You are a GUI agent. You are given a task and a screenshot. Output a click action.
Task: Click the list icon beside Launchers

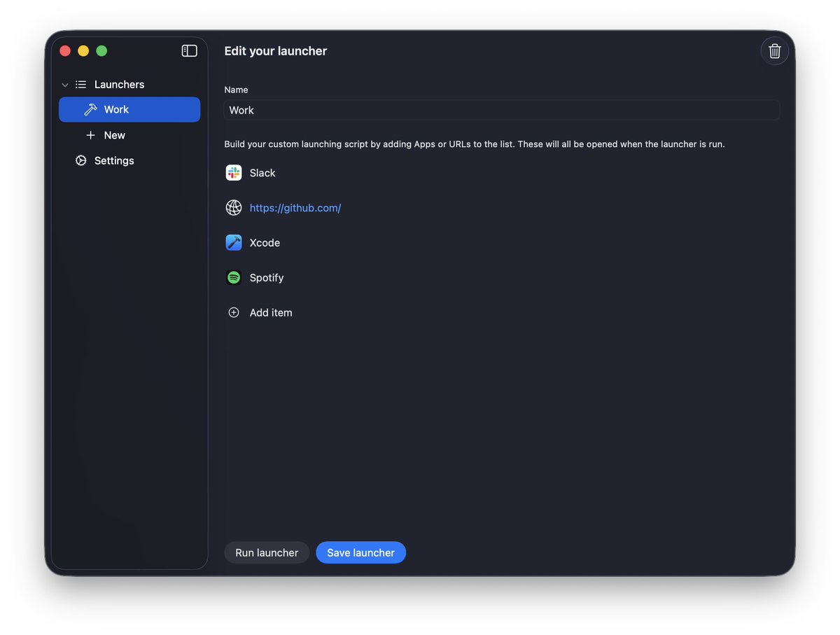[x=80, y=84]
